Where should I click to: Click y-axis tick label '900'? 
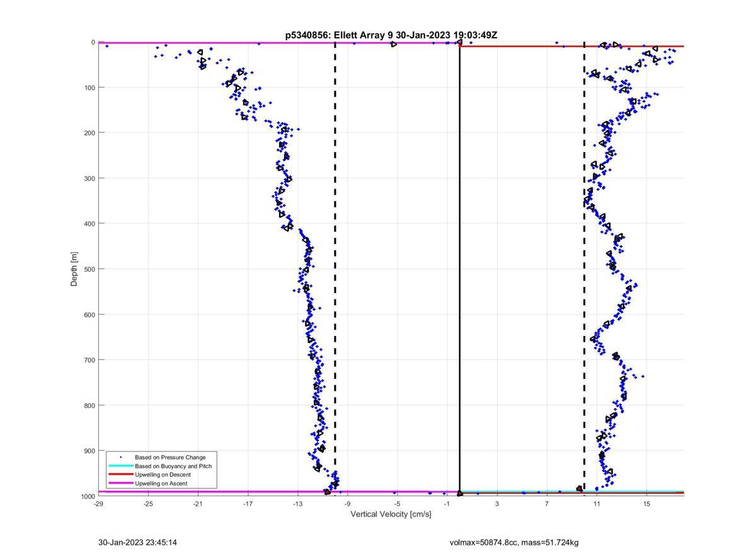tap(89, 451)
